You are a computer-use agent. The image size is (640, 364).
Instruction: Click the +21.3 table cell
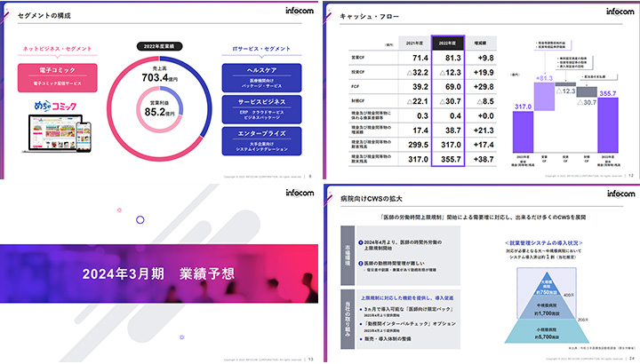point(484,131)
